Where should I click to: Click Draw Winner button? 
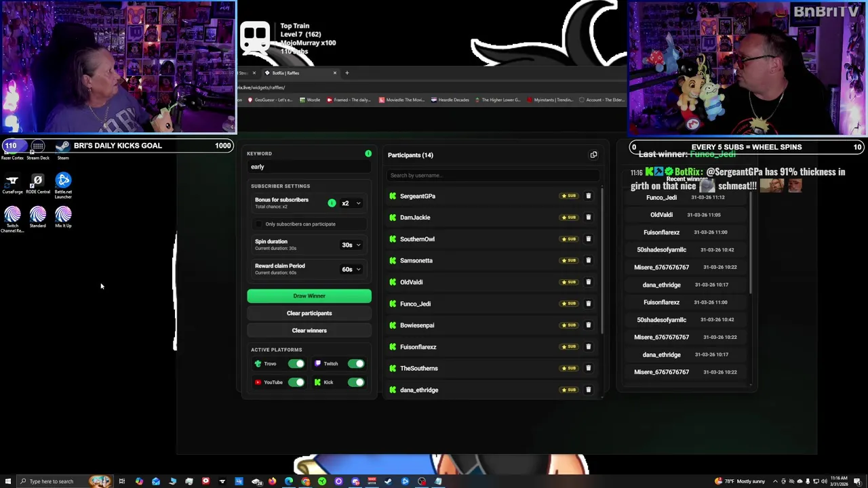309,296
